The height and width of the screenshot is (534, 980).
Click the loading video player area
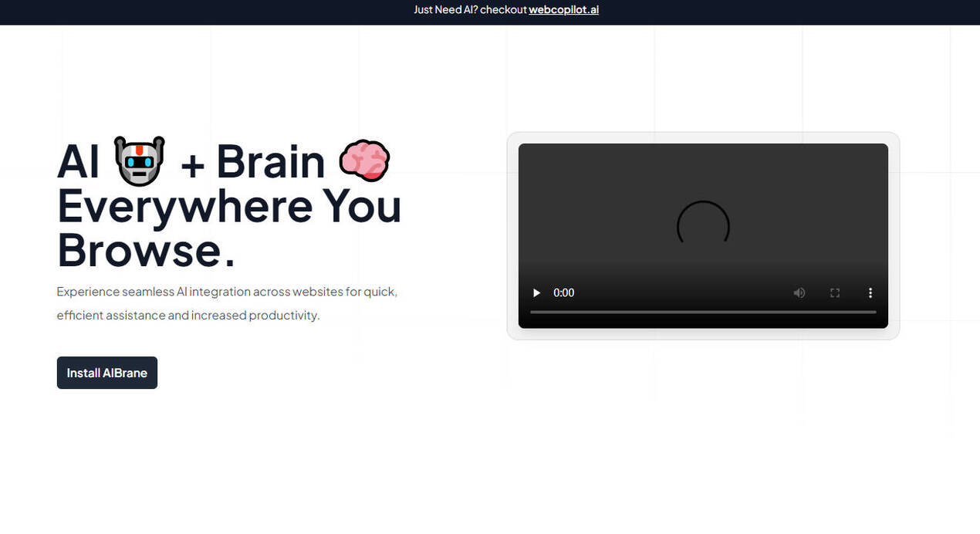click(703, 236)
